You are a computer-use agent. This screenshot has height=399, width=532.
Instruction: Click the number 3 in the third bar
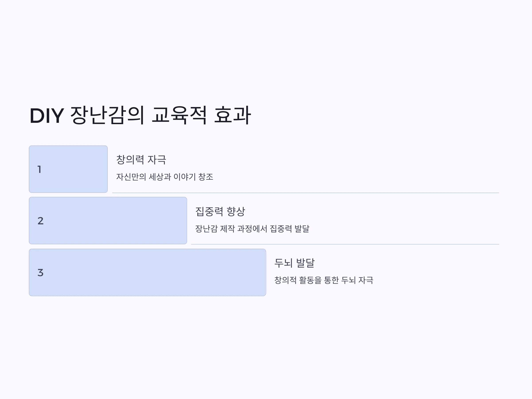(x=40, y=272)
